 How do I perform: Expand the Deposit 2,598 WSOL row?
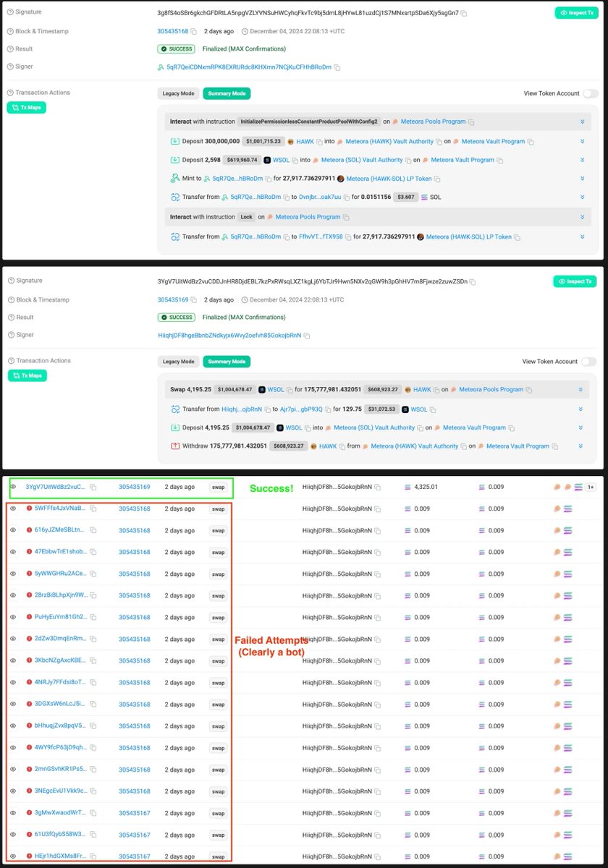[582, 160]
